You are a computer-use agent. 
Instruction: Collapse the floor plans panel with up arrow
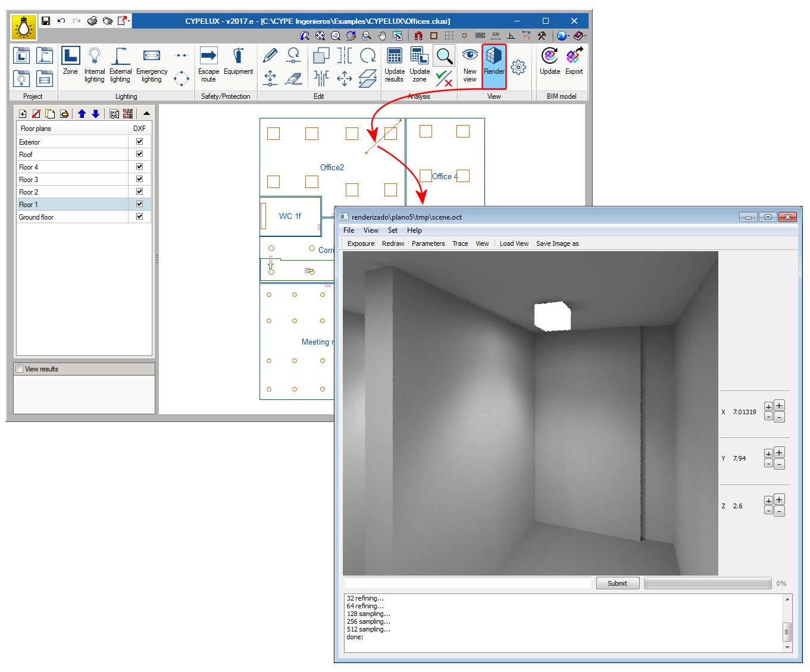[x=146, y=113]
